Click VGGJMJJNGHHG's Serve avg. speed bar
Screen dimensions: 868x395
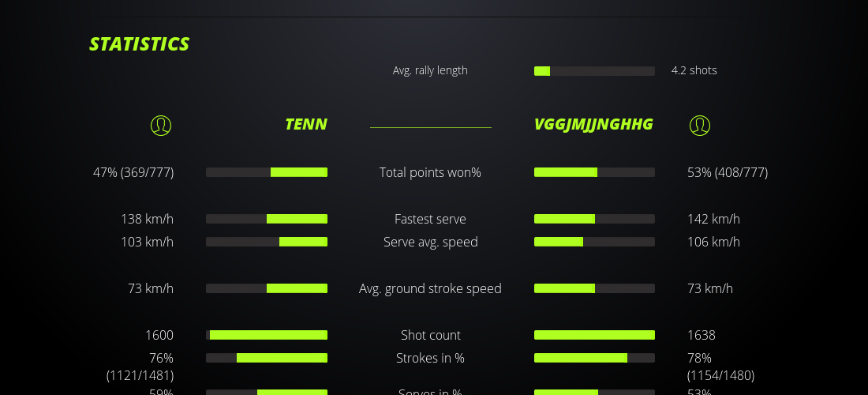[594, 242]
